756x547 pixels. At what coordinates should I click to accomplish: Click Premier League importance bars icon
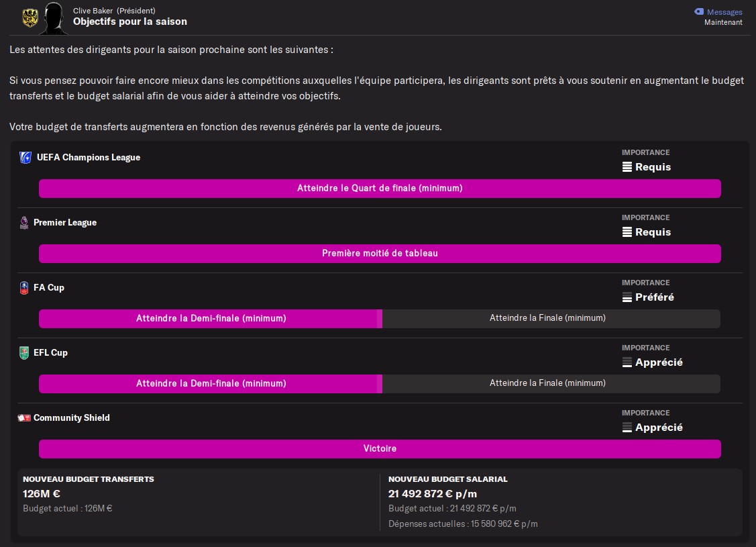click(627, 232)
